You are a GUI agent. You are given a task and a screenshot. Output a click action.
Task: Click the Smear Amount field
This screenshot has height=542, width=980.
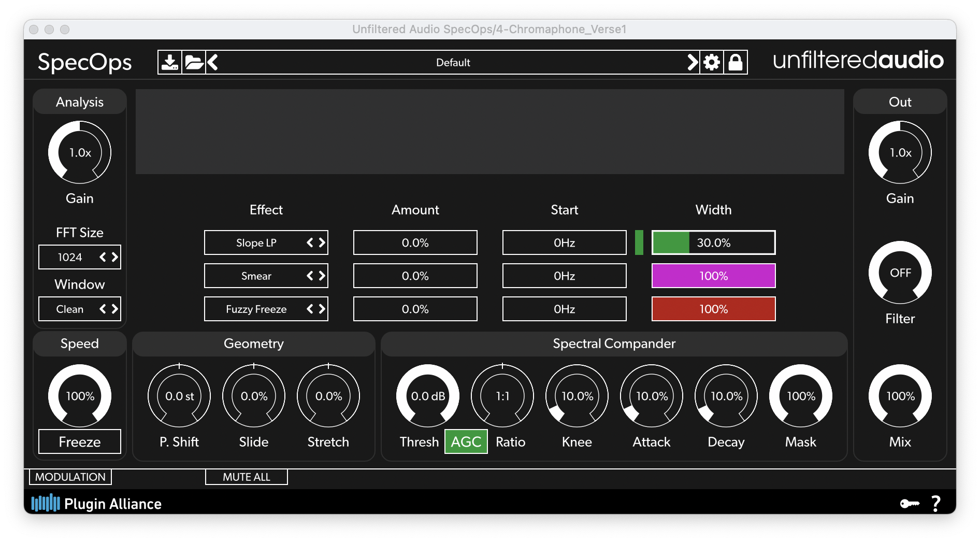[x=415, y=276]
